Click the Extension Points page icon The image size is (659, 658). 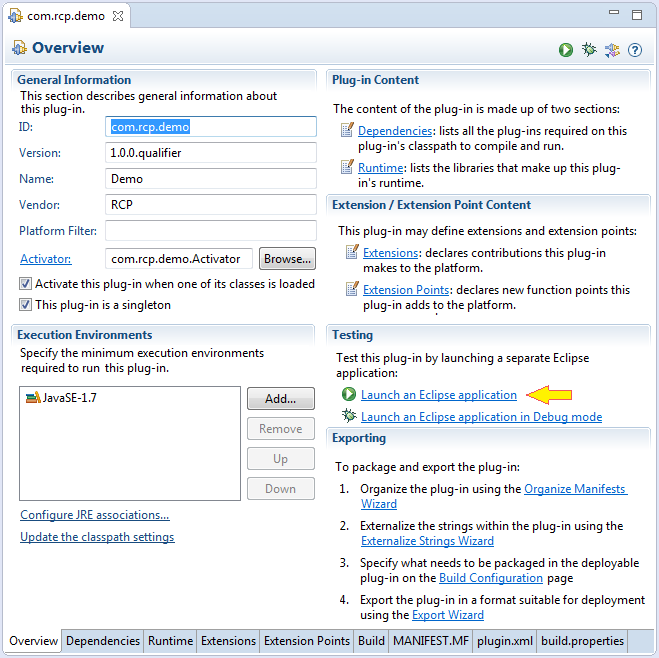[352, 289]
